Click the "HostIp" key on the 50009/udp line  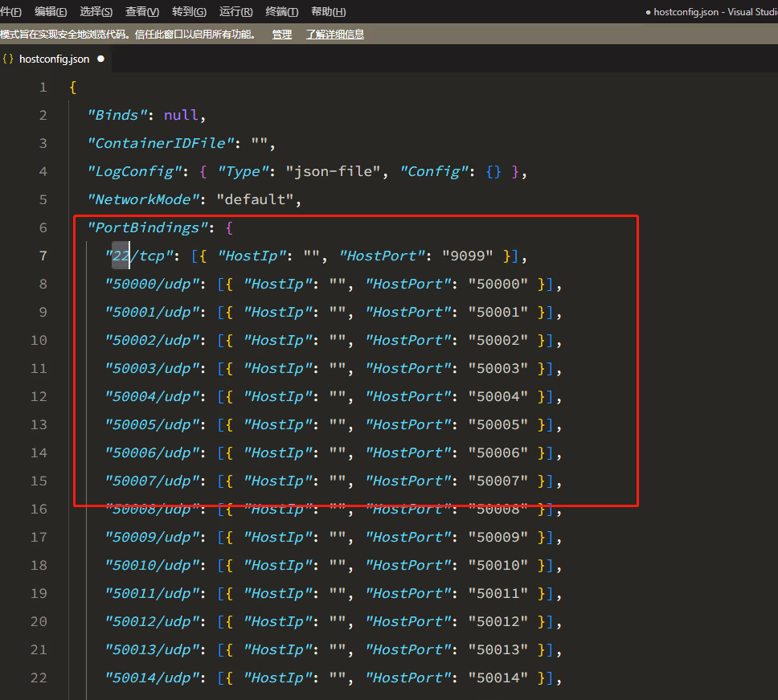tap(278, 538)
